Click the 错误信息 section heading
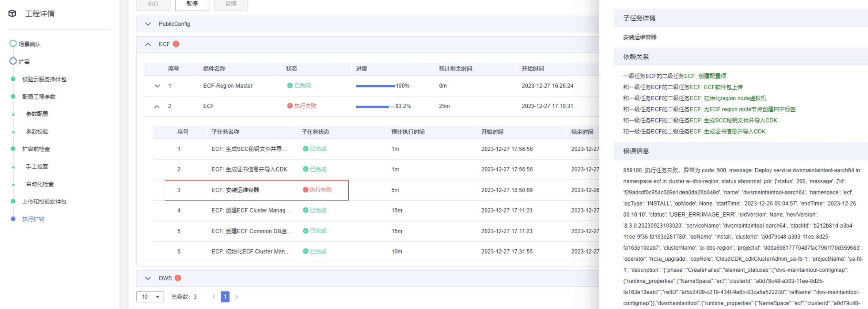Viewport: 868px width, 309px height. point(636,151)
